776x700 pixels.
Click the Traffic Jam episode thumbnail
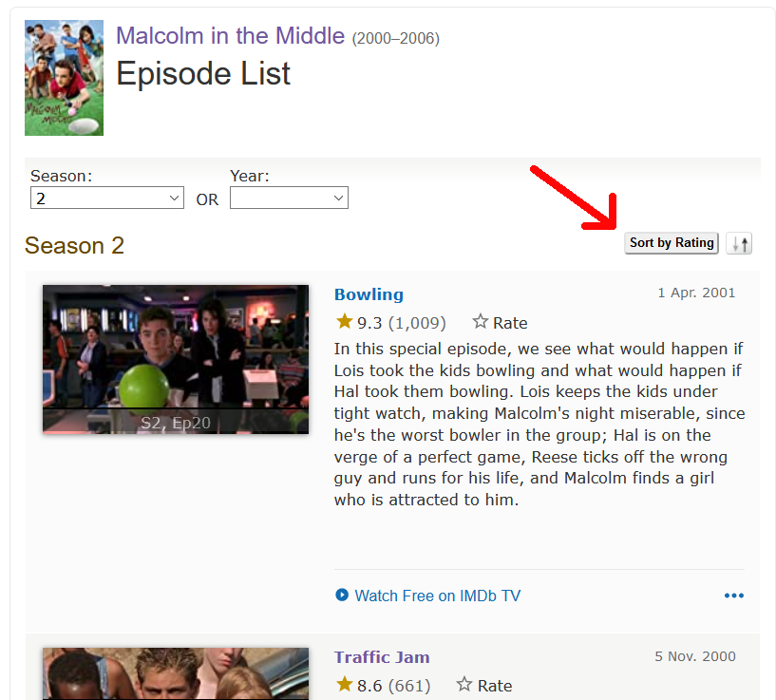click(176, 673)
